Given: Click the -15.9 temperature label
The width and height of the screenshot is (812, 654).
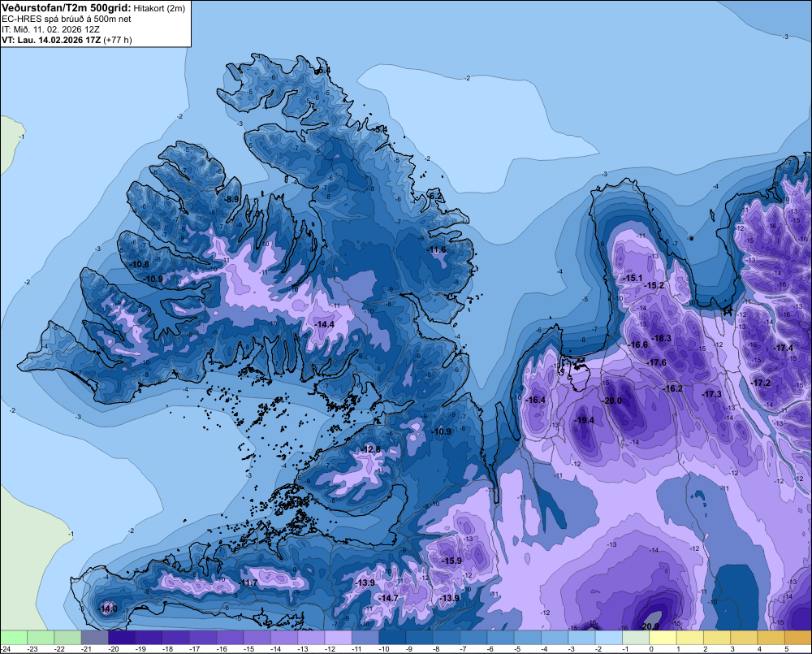Looking at the screenshot, I should (451, 561).
